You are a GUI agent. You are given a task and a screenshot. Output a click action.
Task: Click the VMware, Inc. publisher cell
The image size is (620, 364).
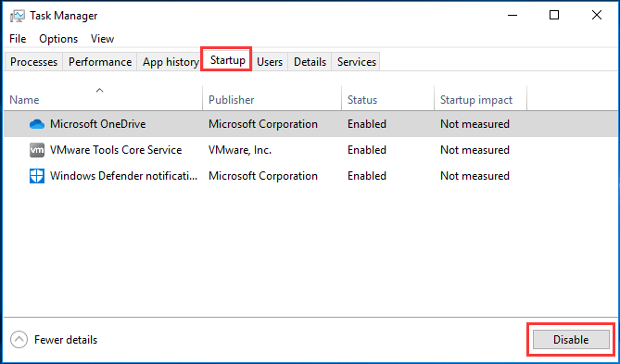point(240,150)
